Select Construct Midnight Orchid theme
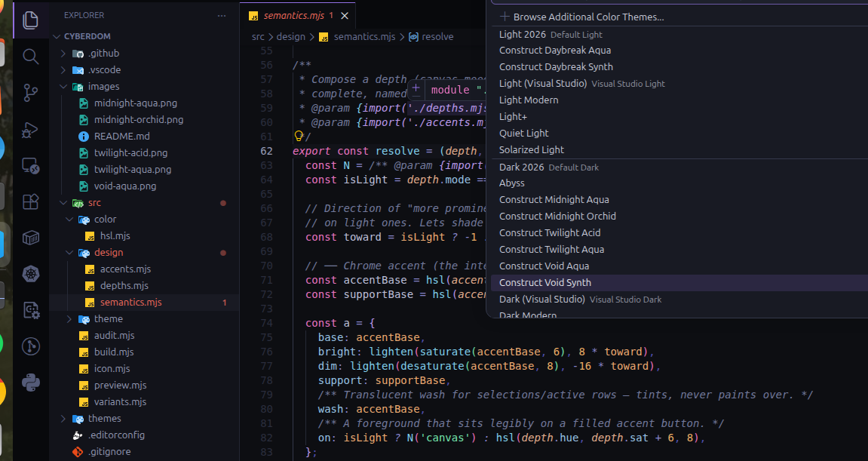 coord(679,217)
